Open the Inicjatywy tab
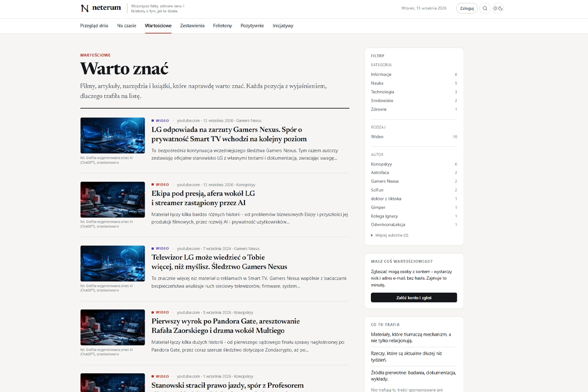This screenshot has width=588, height=392. pos(283,25)
